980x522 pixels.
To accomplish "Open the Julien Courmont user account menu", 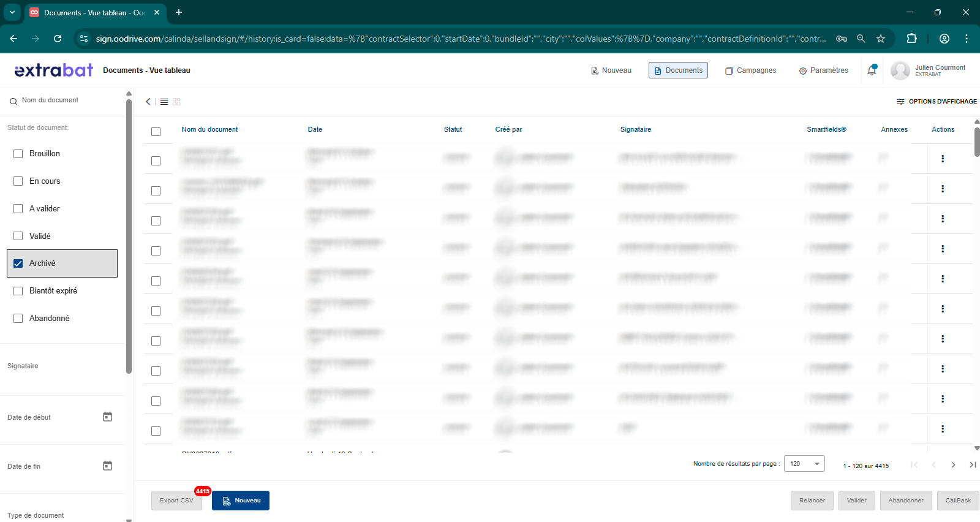I will (x=928, y=70).
